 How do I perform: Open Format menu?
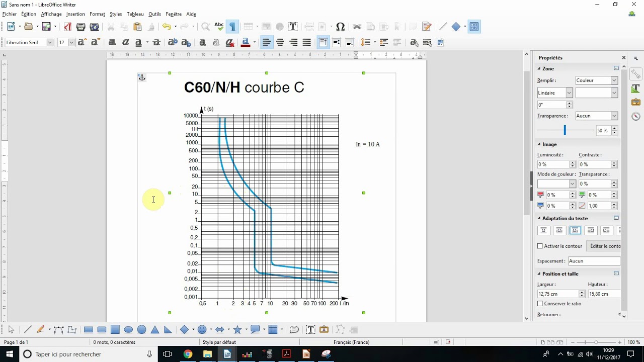[97, 14]
